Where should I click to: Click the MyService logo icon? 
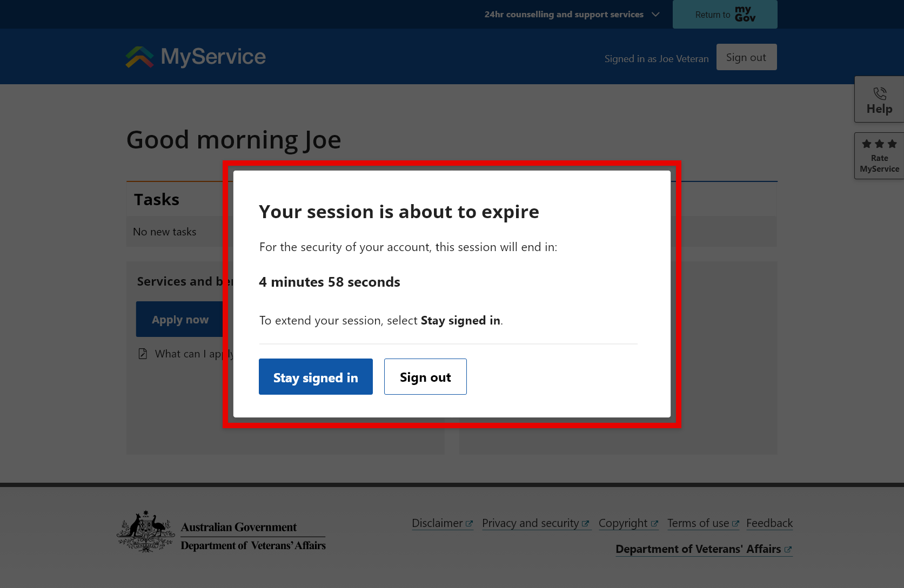[140, 57]
